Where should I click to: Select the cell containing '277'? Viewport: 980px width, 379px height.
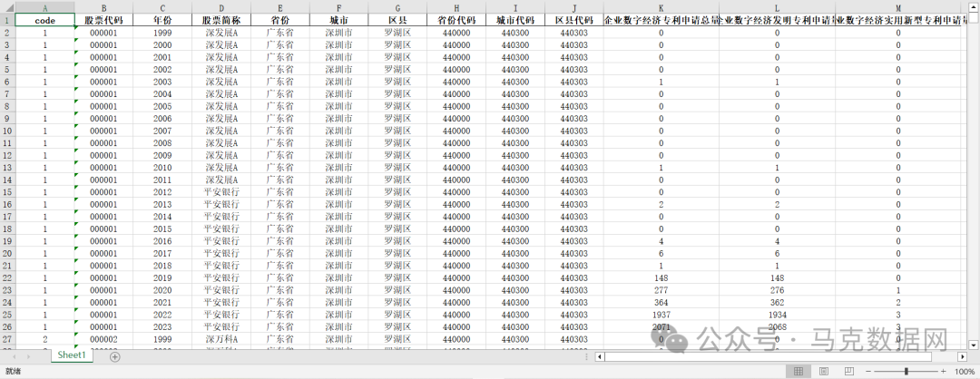point(661,290)
